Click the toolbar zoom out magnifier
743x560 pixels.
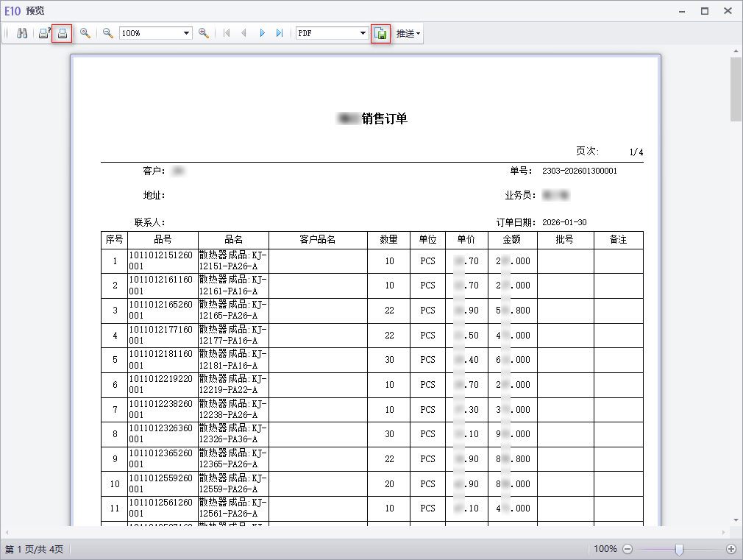pyautogui.click(x=108, y=33)
